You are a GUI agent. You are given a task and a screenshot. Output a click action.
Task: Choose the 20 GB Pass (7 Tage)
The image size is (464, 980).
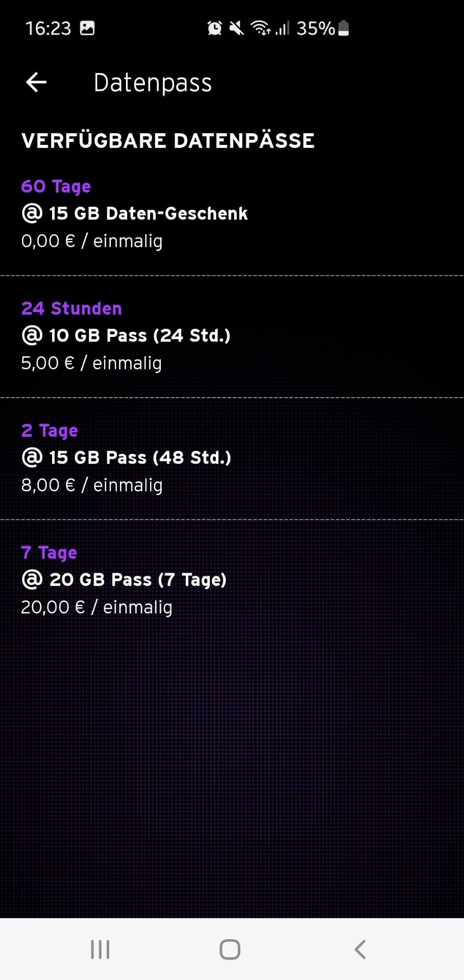[x=232, y=580]
